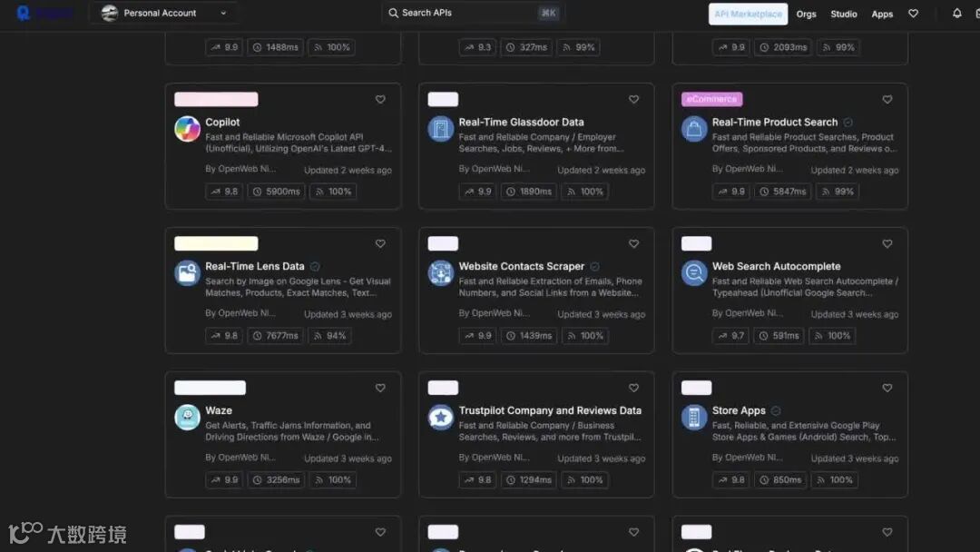Click the Real-Time Glassdoor Data building icon

pyautogui.click(x=441, y=129)
